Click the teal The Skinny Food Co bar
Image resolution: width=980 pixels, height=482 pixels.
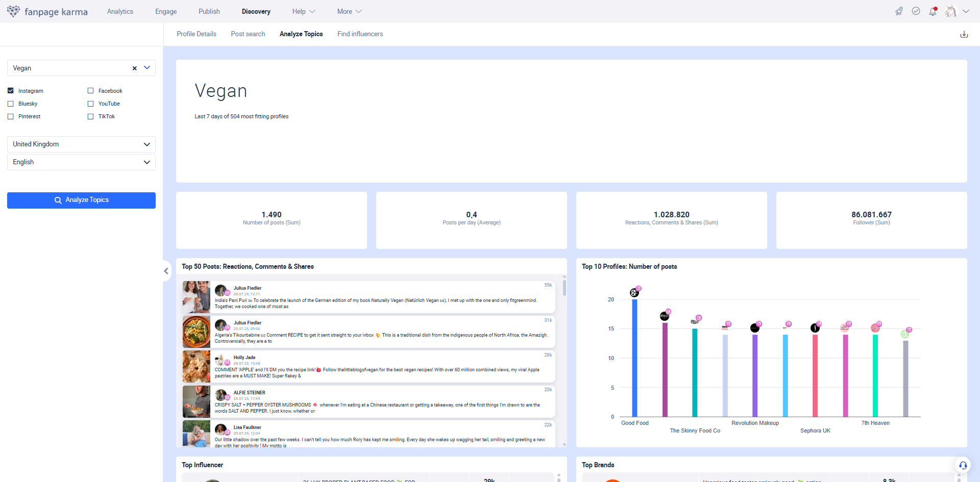(x=695, y=373)
